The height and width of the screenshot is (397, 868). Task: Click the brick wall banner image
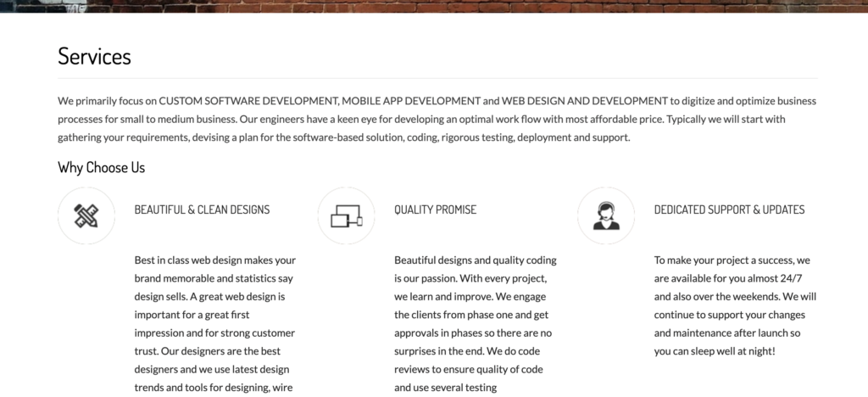(434, 6)
